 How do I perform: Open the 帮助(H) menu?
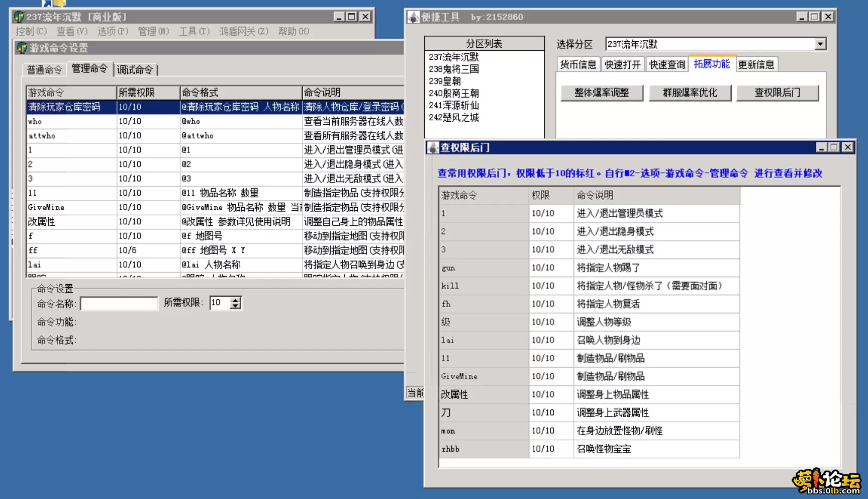pos(294,31)
